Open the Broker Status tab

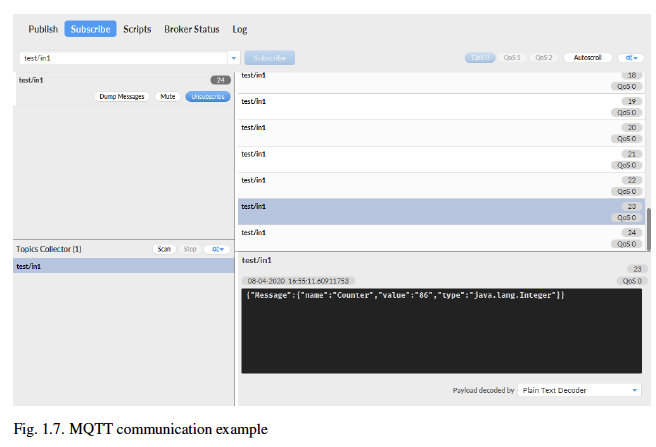(x=192, y=29)
